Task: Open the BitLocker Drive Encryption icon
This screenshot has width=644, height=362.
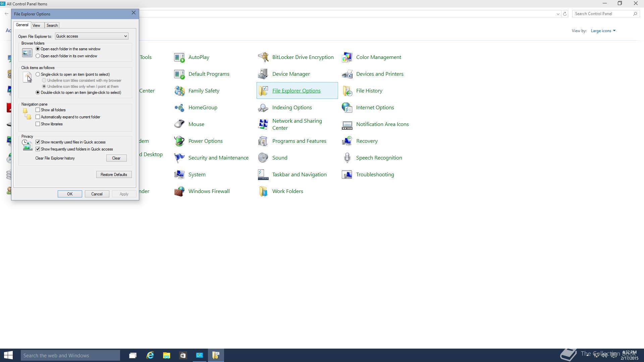Action: click(263, 57)
